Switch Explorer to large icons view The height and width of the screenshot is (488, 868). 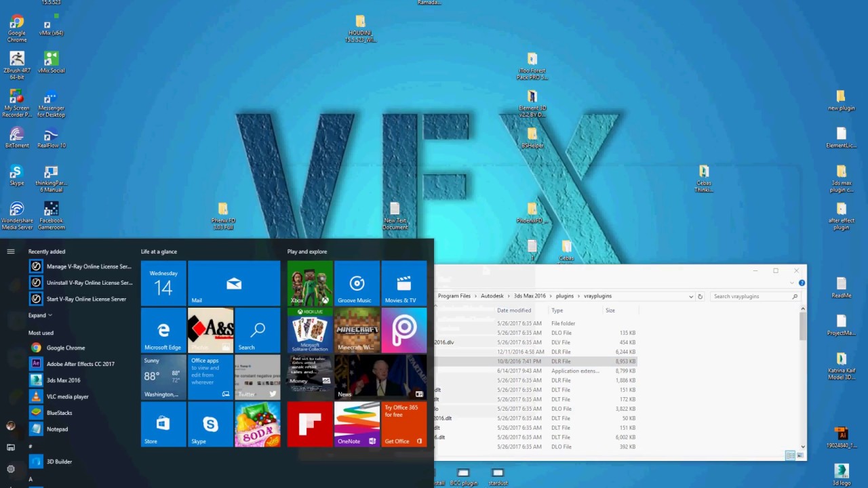coord(799,455)
